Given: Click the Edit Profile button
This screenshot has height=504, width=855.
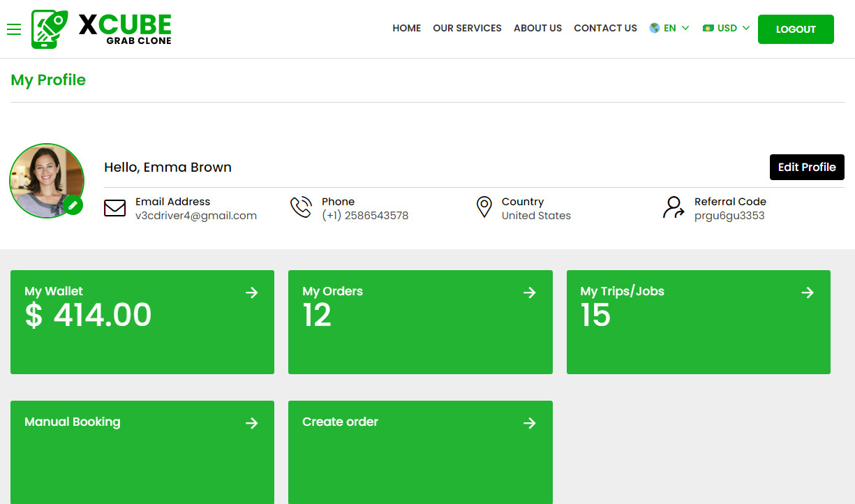Looking at the screenshot, I should click(x=807, y=168).
